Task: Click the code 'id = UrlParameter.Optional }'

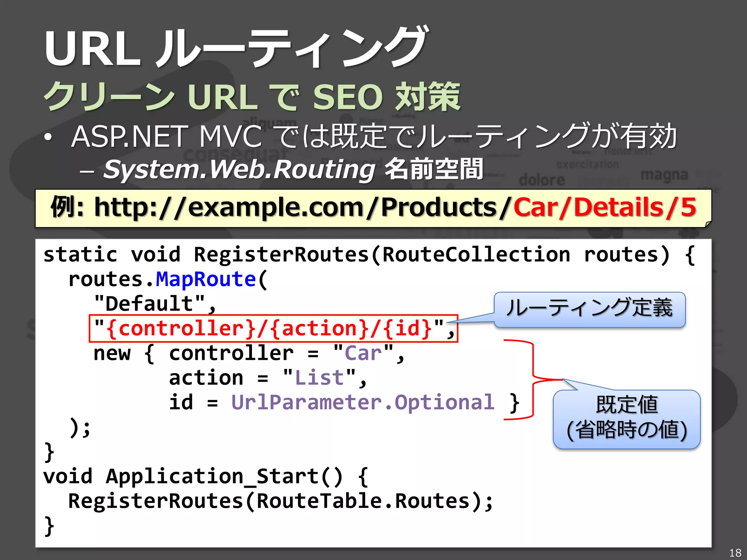Action: click(x=344, y=402)
